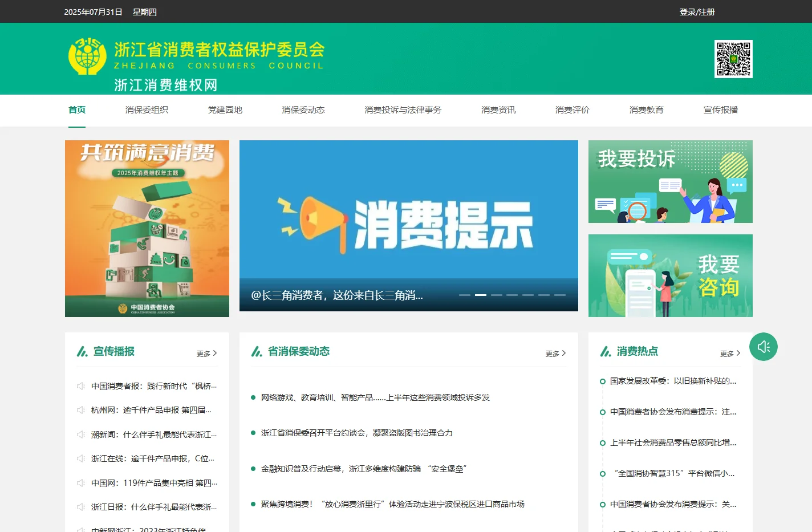Click circle marker beside 上半年社会消费品零售总额 item
Viewport: 812px width, 532px height.
602,443
